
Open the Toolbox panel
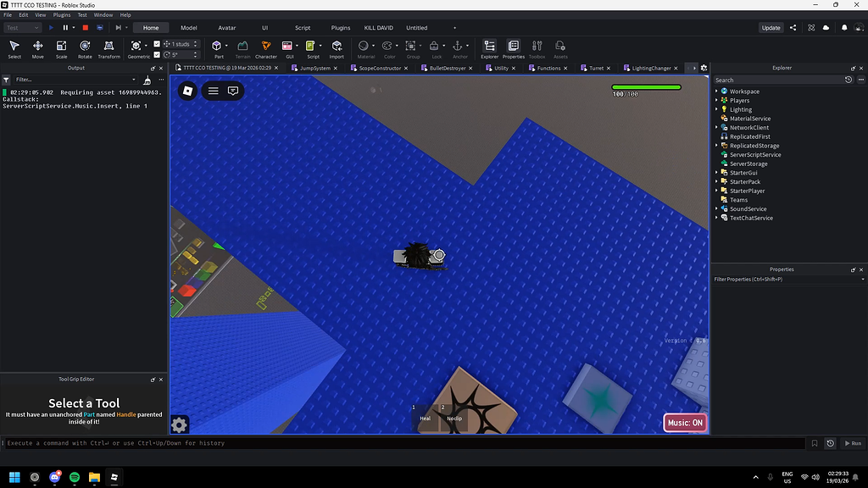click(537, 48)
